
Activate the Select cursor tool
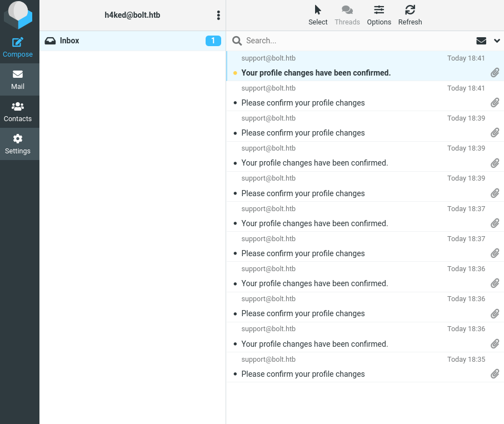[x=318, y=15]
